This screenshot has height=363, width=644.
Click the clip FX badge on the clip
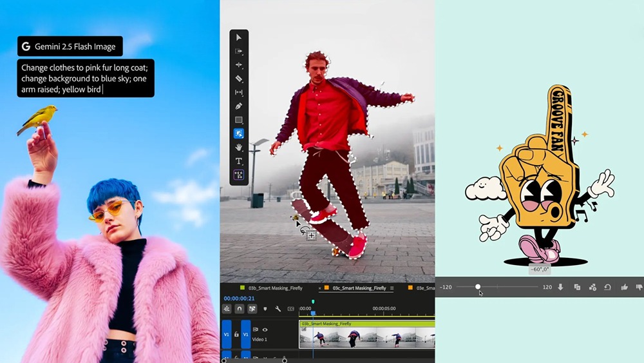(304, 329)
